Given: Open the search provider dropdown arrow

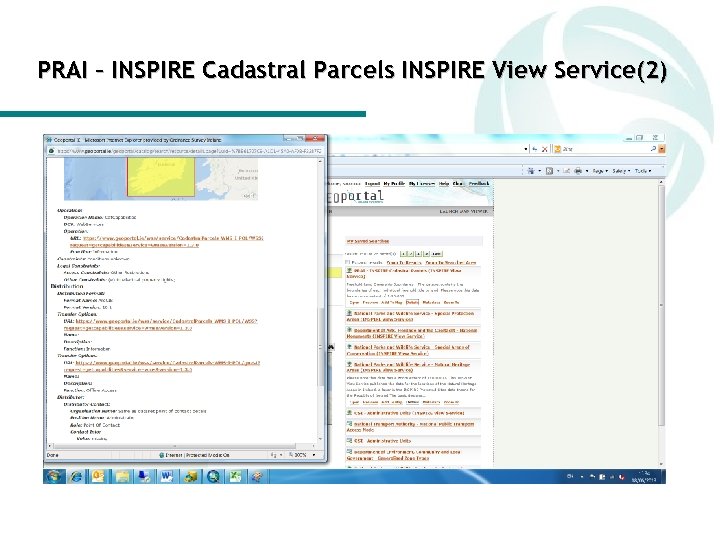Looking at the screenshot, I should [662, 149].
